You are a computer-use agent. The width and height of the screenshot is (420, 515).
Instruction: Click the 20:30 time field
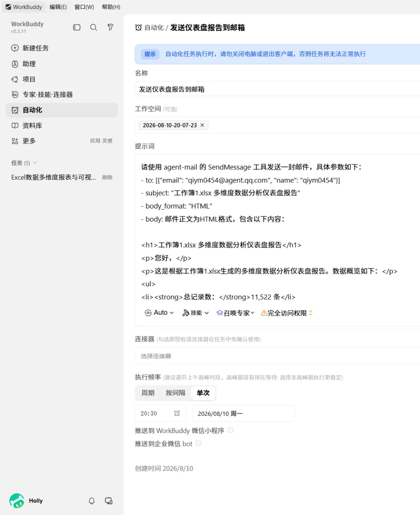coord(161,413)
